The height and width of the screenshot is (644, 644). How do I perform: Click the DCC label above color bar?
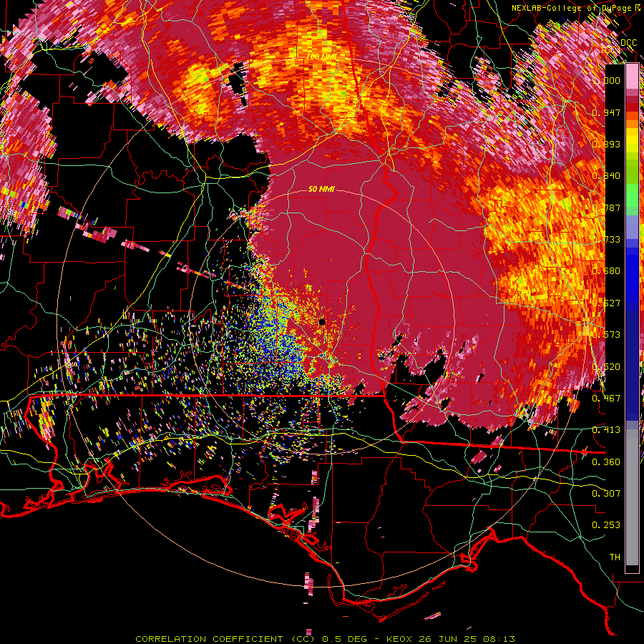(x=628, y=43)
